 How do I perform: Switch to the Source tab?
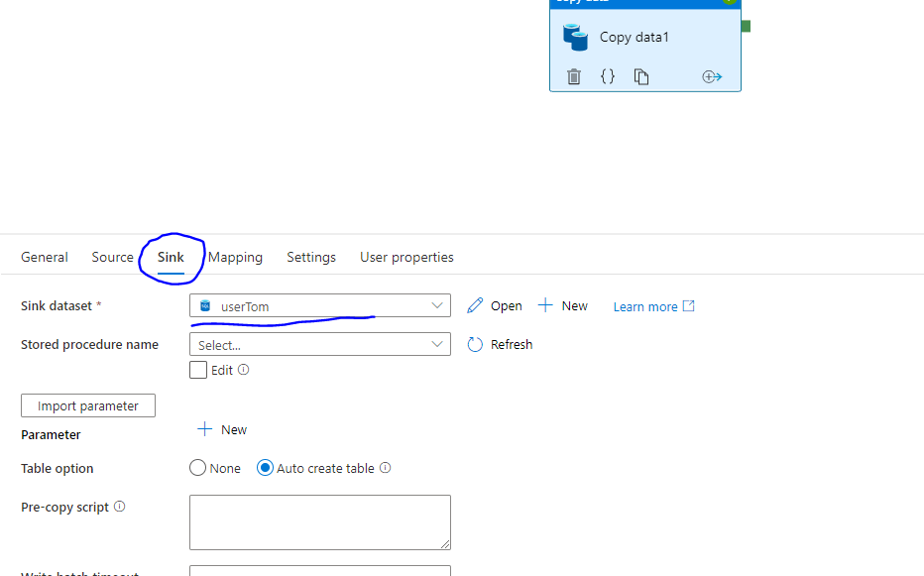point(113,257)
